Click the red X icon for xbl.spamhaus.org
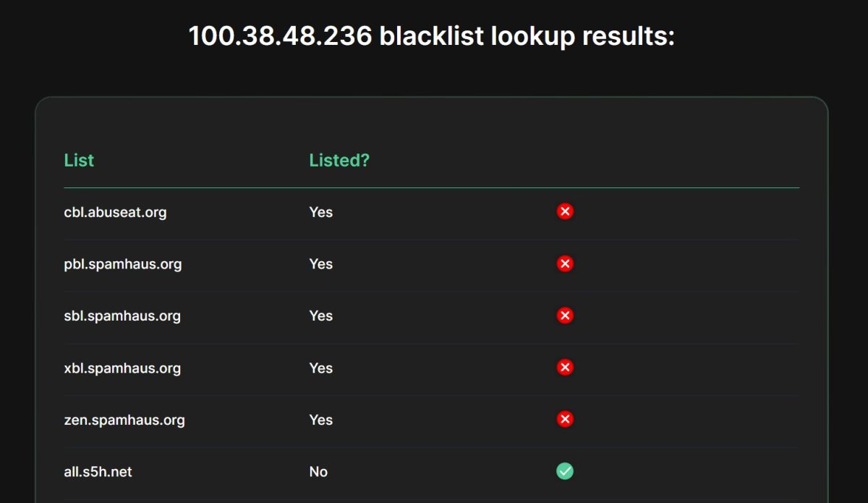This screenshot has height=503, width=868. (565, 368)
